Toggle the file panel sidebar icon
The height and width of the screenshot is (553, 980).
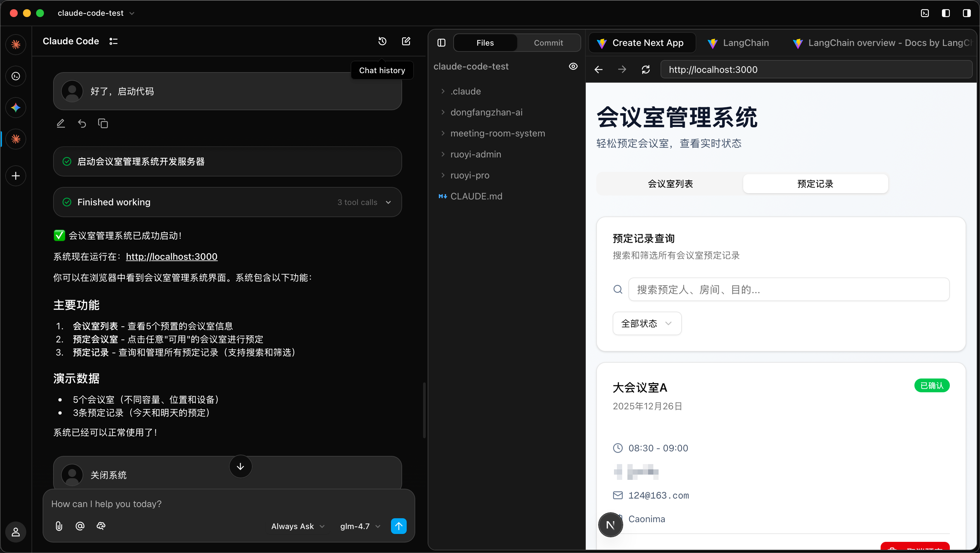point(441,43)
